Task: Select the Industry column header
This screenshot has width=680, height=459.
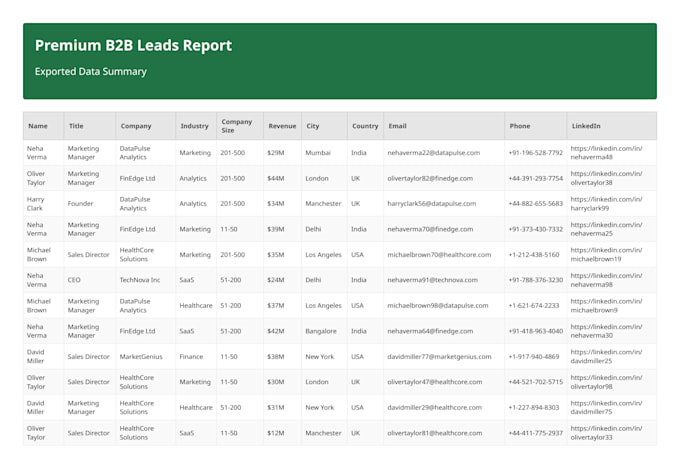Action: pyautogui.click(x=194, y=126)
